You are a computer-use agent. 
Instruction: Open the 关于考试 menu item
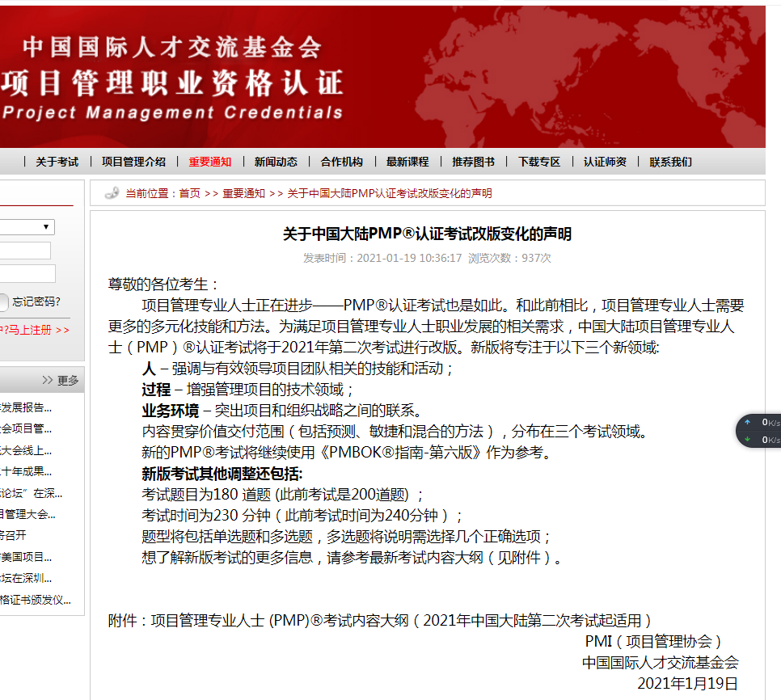pos(57,162)
